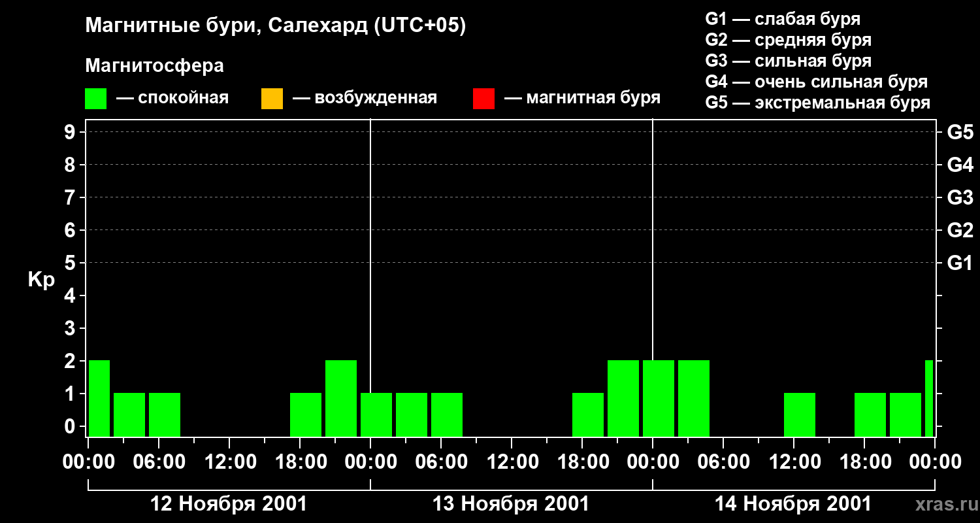The height and width of the screenshot is (523, 980).
Task: Click the green 'спокойная' legend swatch
Action: 95,99
